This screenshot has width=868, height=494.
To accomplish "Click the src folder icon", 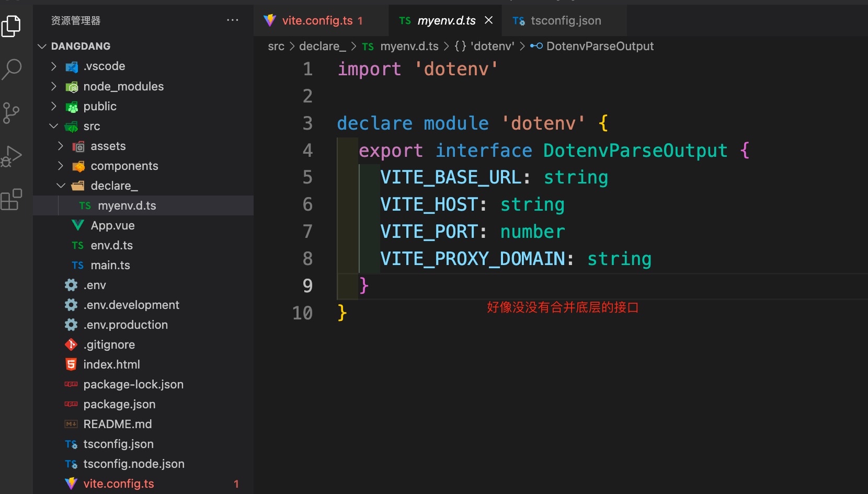I will [71, 127].
